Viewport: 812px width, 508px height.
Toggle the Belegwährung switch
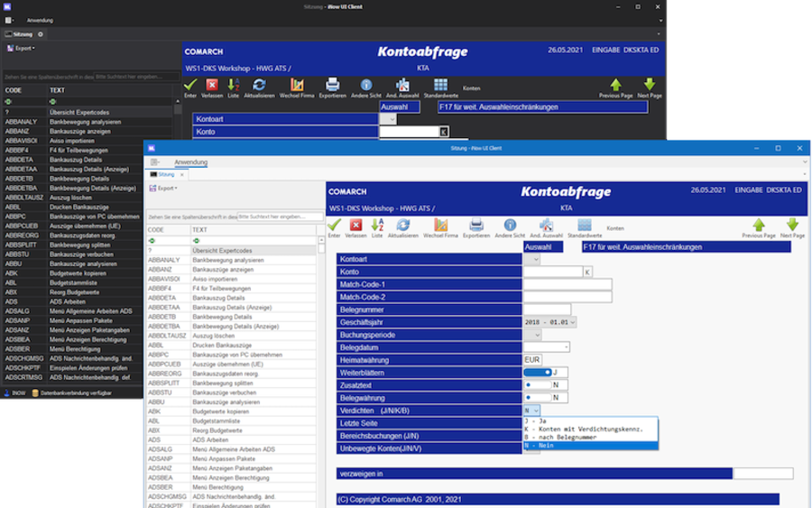538,398
